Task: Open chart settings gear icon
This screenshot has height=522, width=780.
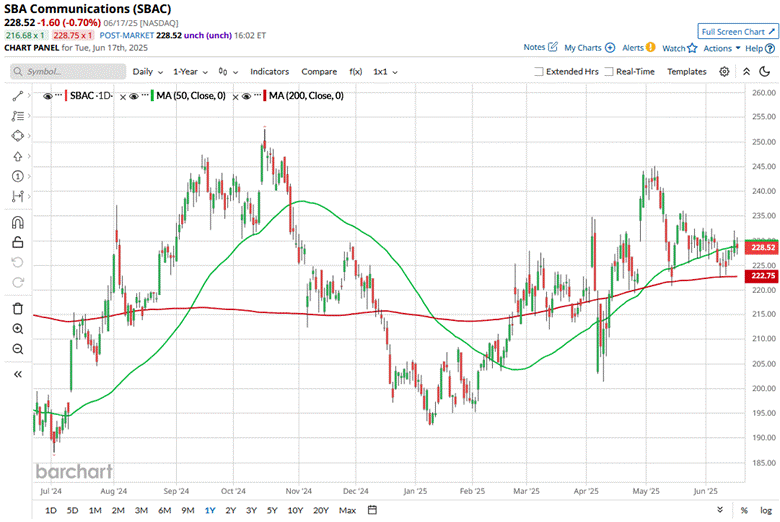Action: click(726, 72)
